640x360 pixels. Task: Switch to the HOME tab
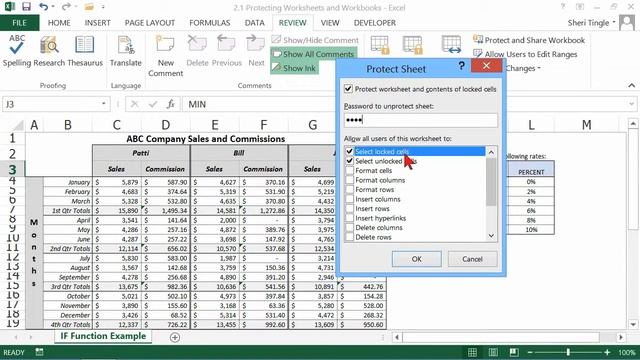click(x=59, y=23)
